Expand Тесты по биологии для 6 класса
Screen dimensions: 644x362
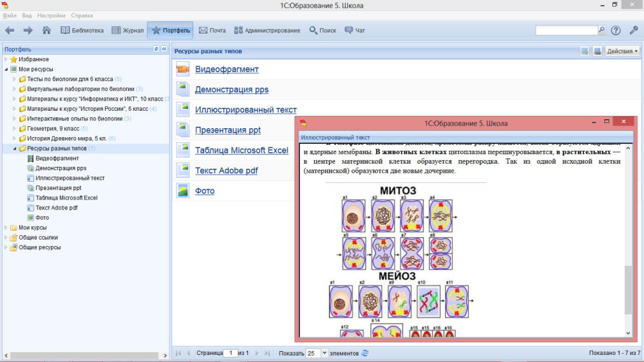pyautogui.click(x=14, y=79)
